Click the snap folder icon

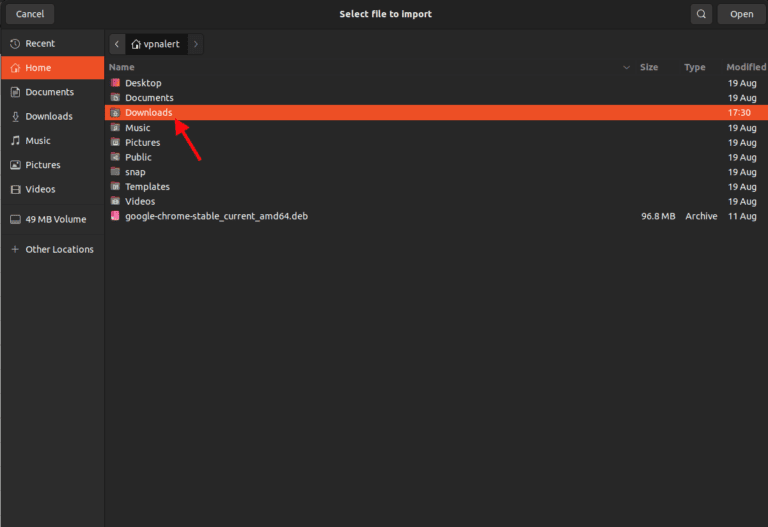tap(115, 171)
